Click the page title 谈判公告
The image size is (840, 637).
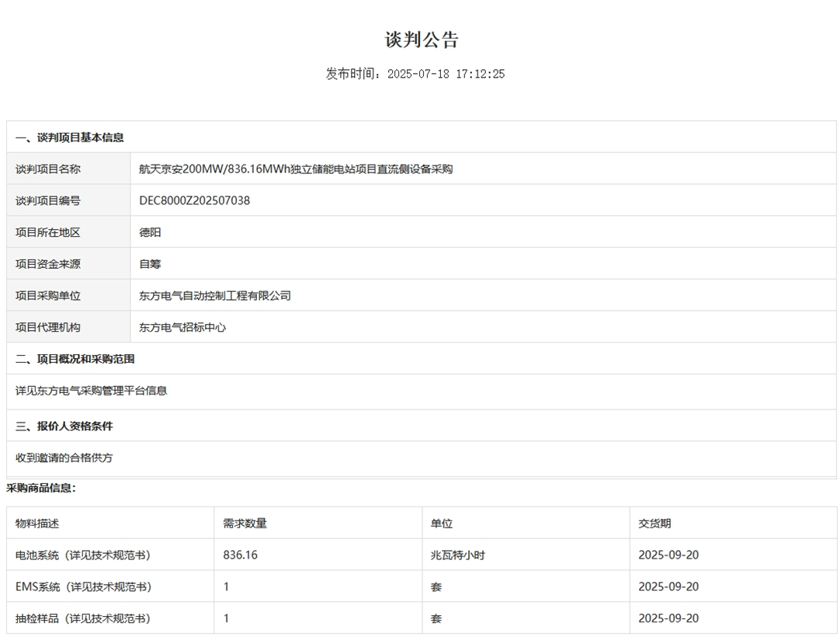(x=422, y=40)
